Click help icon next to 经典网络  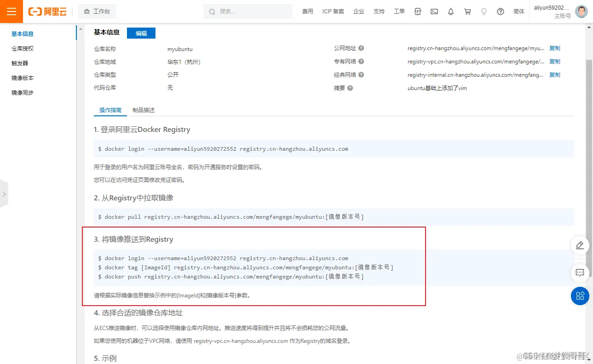coord(361,75)
